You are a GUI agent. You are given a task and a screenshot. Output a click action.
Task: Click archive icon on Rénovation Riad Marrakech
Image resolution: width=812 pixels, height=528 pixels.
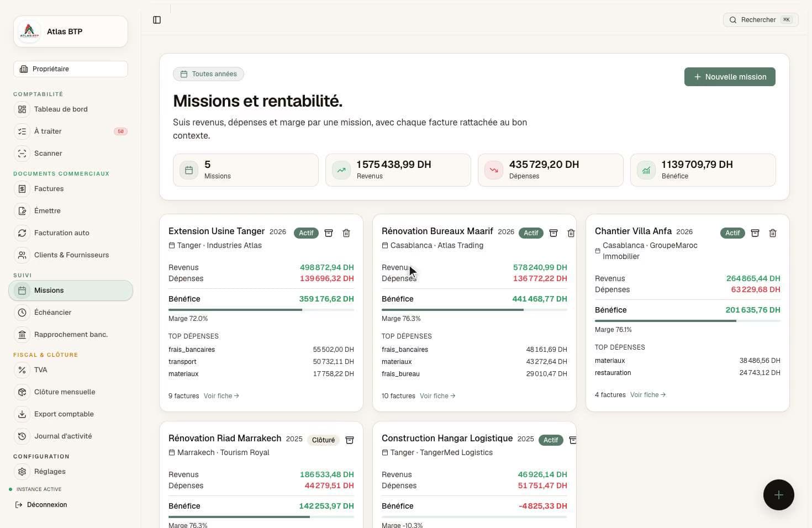[x=350, y=440]
